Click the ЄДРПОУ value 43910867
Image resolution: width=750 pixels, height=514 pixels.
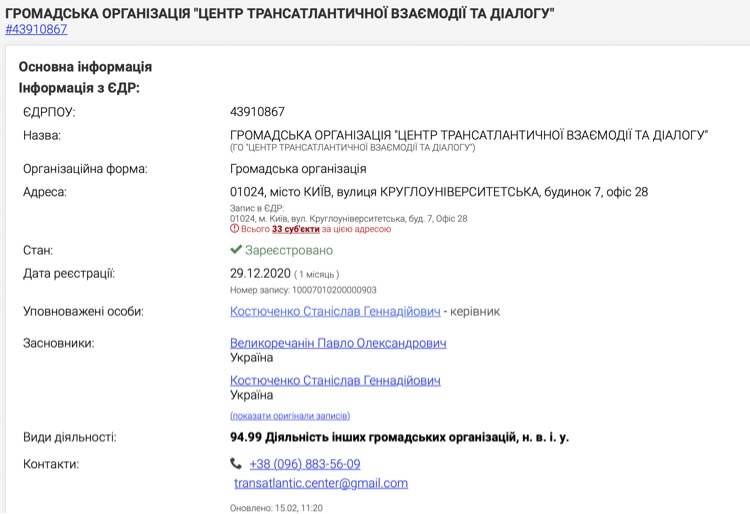pos(257,112)
